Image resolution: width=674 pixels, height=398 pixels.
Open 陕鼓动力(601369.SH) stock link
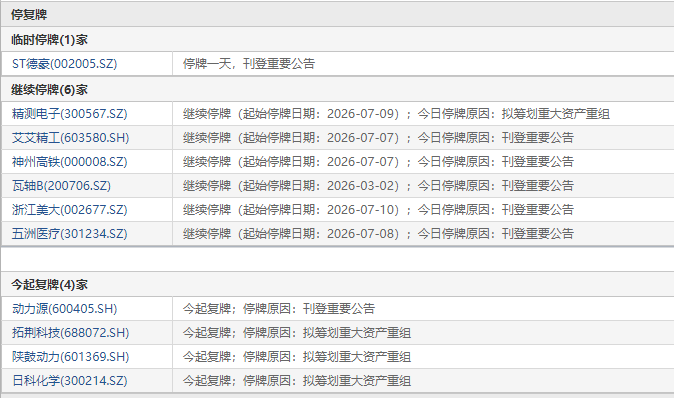coord(70,357)
